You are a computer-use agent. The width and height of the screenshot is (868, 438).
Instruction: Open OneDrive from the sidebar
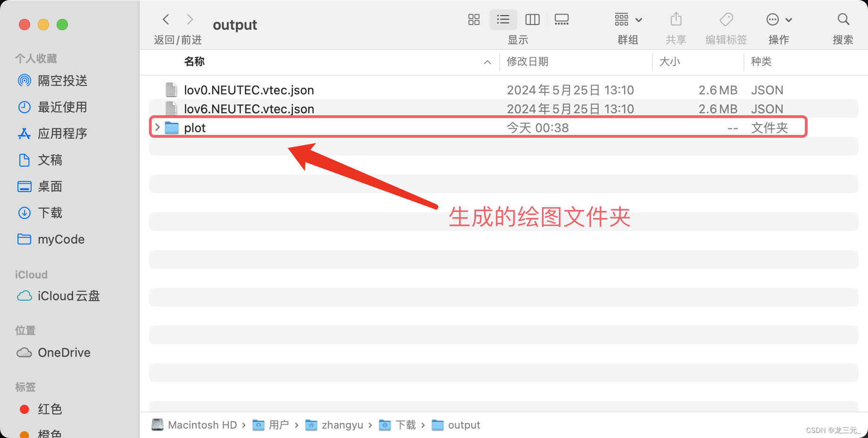click(x=64, y=353)
